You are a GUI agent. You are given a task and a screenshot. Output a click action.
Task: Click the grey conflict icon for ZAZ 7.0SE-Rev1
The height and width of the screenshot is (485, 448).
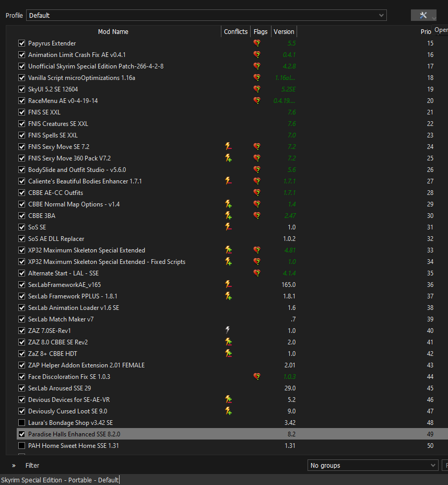(228, 330)
